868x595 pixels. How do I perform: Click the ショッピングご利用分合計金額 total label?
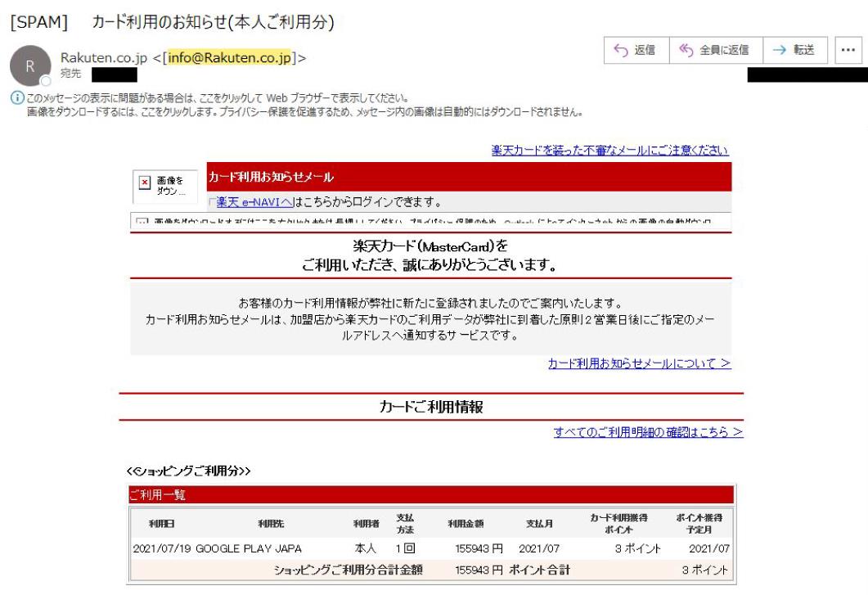(349, 570)
